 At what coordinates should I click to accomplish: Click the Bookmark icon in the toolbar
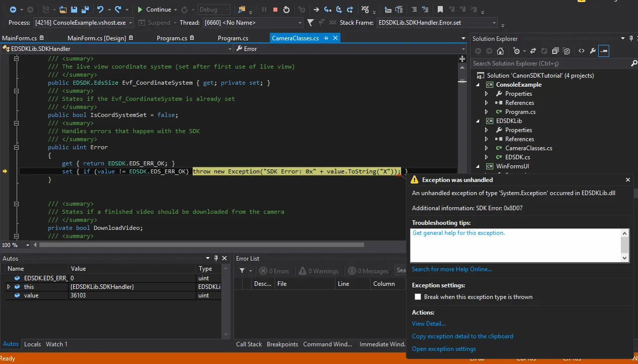[440, 10]
